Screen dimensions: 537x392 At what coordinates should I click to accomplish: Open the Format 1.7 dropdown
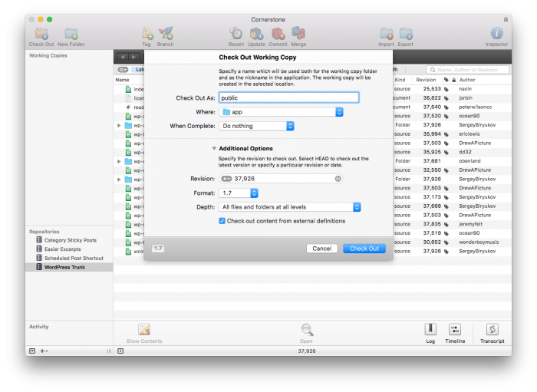tap(239, 193)
